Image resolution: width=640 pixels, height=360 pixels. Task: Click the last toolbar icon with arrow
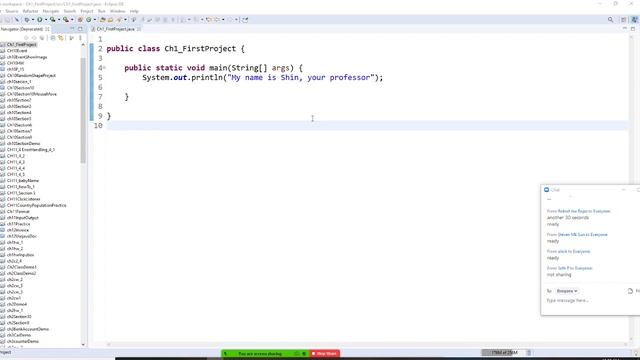(245, 20)
